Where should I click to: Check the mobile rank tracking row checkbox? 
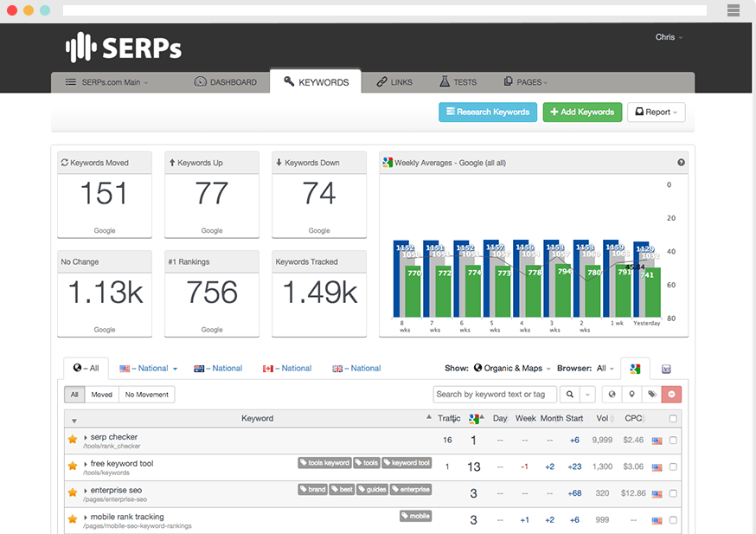click(x=673, y=519)
